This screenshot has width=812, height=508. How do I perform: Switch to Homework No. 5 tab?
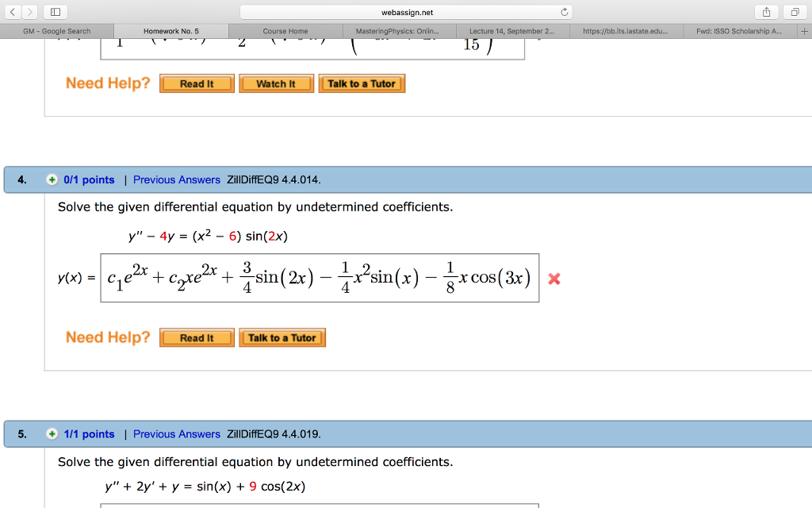pyautogui.click(x=171, y=31)
